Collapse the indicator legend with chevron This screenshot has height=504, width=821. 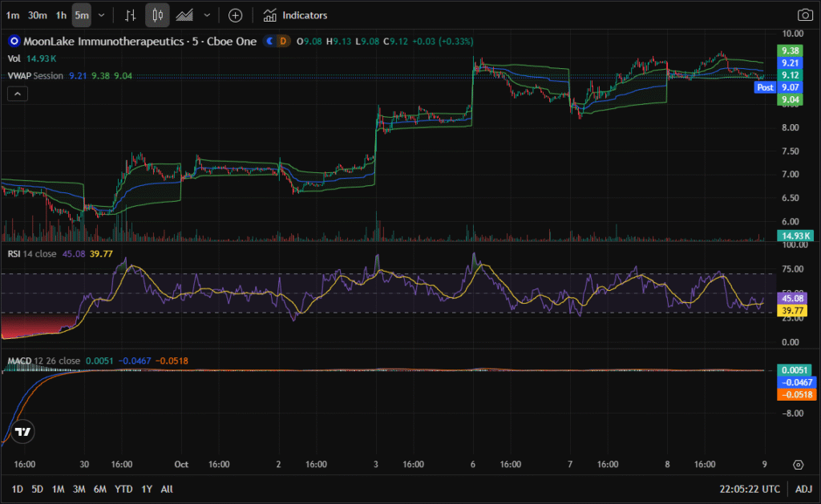(x=18, y=94)
